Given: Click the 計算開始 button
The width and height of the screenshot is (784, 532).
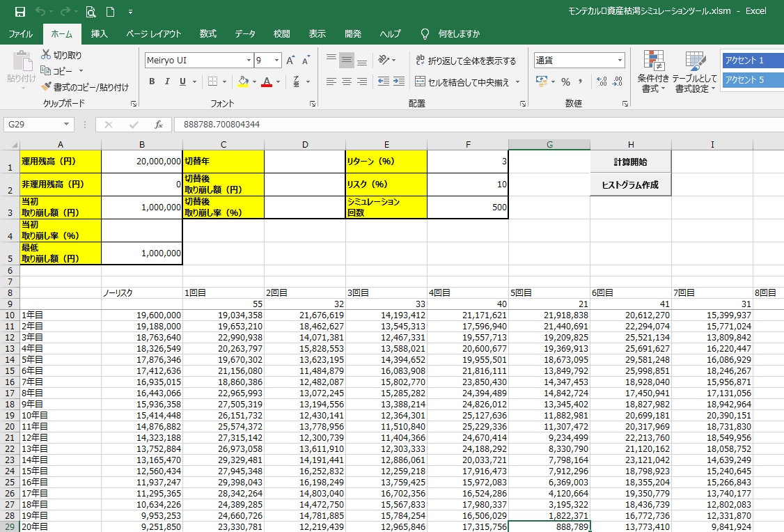Looking at the screenshot, I should 631,162.
